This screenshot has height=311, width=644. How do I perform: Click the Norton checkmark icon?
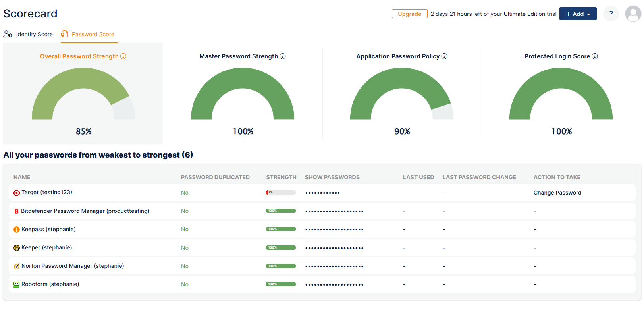click(x=17, y=266)
